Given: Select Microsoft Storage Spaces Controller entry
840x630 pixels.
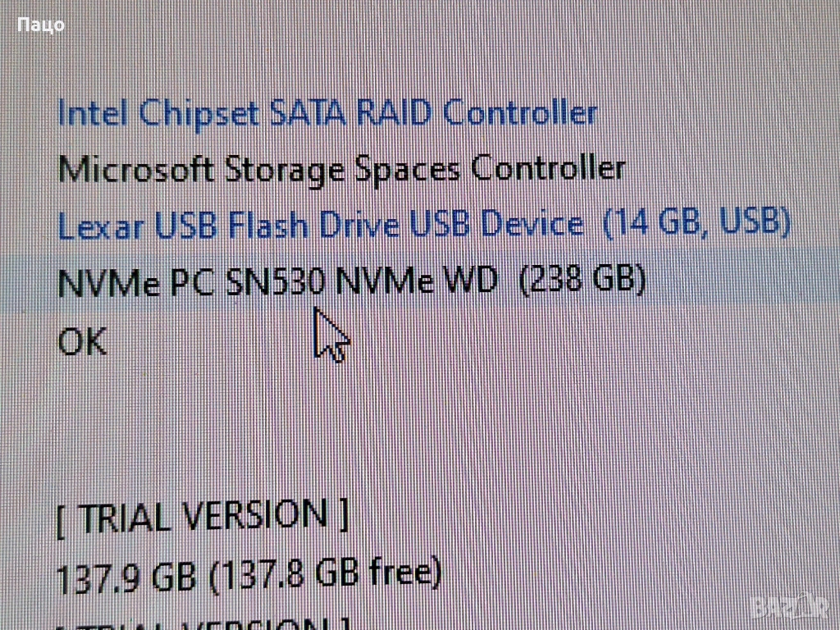Looking at the screenshot, I should (x=341, y=170).
